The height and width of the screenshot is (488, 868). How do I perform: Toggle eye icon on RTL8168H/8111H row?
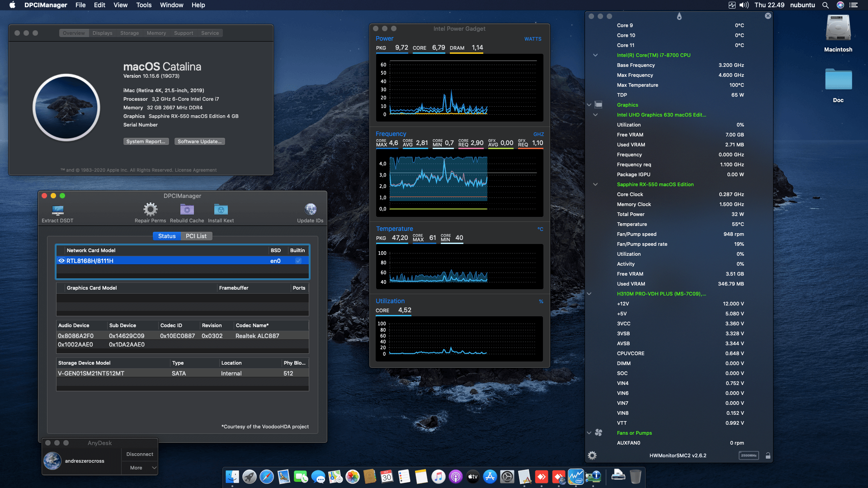[61, 261]
